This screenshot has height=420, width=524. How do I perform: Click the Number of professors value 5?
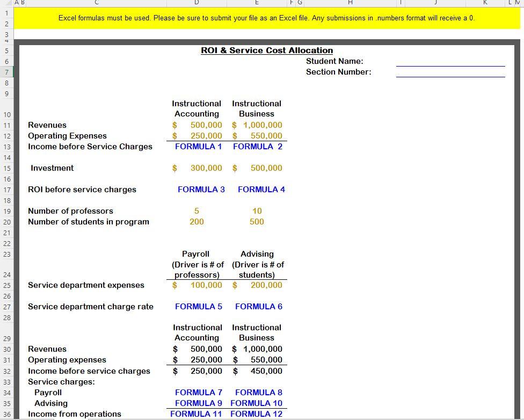click(196, 211)
